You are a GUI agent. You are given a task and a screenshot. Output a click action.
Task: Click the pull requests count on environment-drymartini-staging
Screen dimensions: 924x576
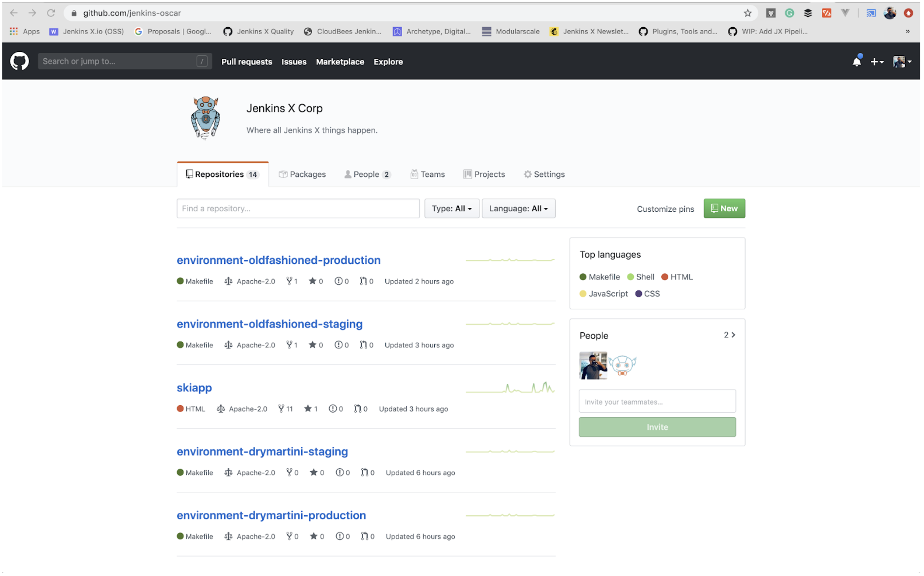(368, 473)
